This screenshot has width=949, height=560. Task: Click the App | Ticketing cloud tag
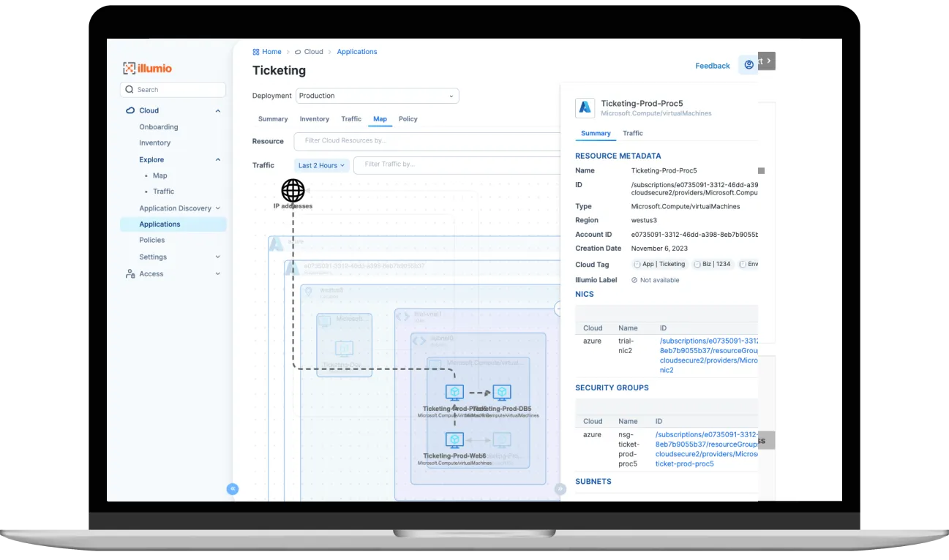[x=659, y=264]
